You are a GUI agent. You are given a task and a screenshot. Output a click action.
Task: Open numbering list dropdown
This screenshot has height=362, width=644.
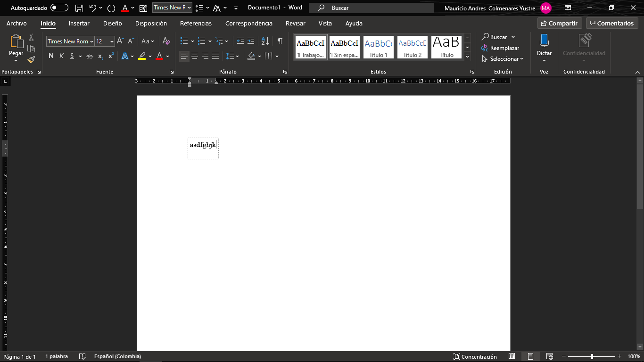(x=210, y=41)
